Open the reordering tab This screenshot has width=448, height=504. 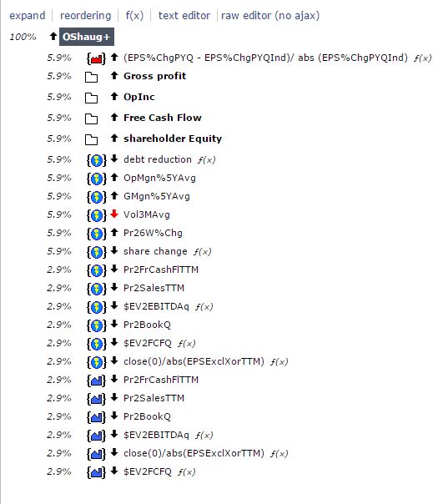(x=85, y=15)
